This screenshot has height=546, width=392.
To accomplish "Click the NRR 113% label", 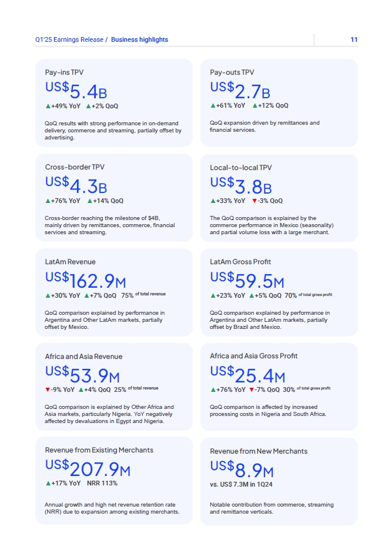I will click(x=102, y=484).
